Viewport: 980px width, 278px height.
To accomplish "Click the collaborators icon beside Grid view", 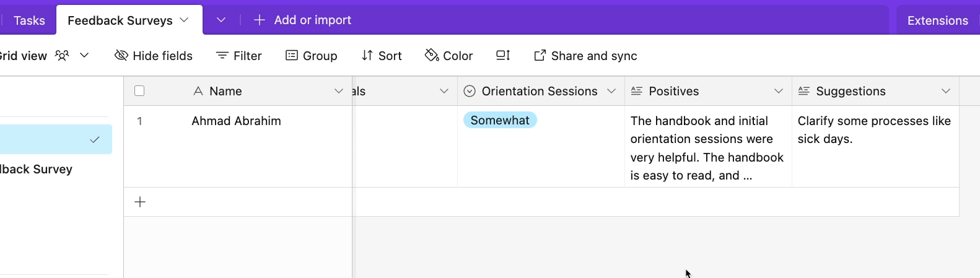I will (x=62, y=56).
